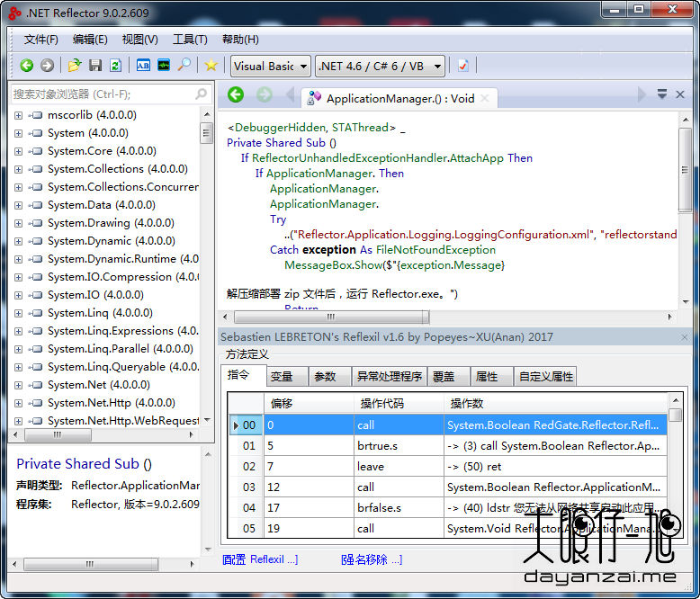Switch to the 自定义属性 tab
The image size is (700, 599).
[x=545, y=377]
